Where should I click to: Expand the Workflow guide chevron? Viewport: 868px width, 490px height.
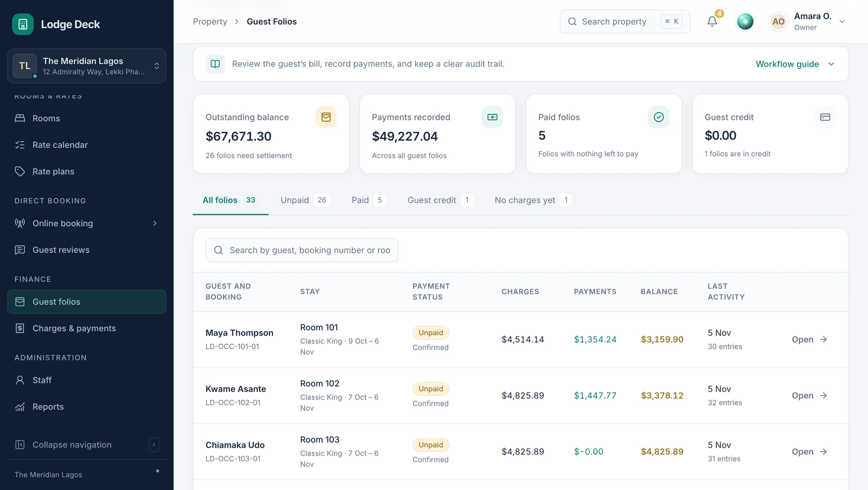(x=831, y=64)
